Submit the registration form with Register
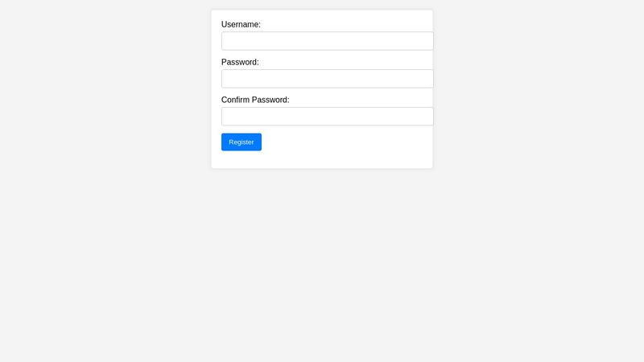 click(x=242, y=142)
